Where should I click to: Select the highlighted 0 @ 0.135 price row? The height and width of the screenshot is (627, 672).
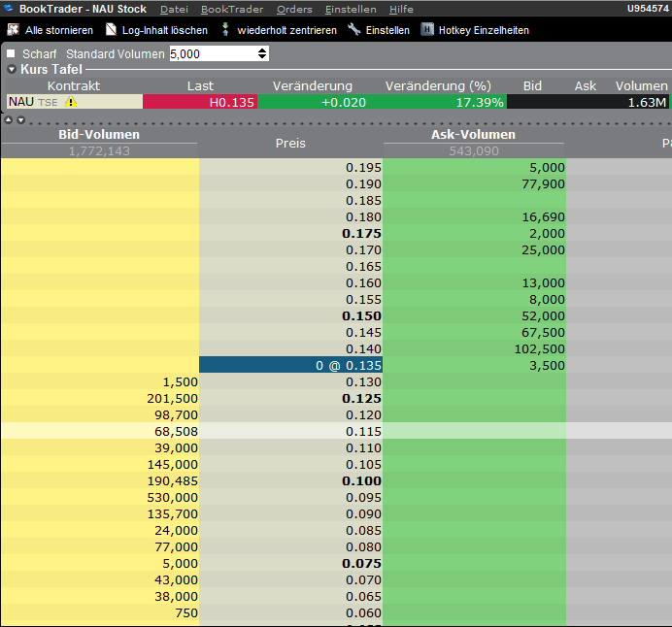291,365
